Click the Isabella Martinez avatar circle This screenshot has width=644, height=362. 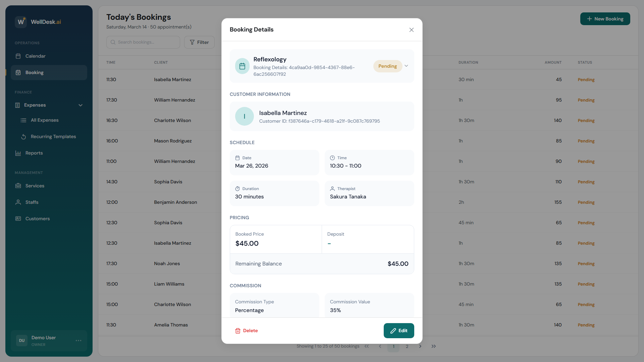tap(244, 116)
